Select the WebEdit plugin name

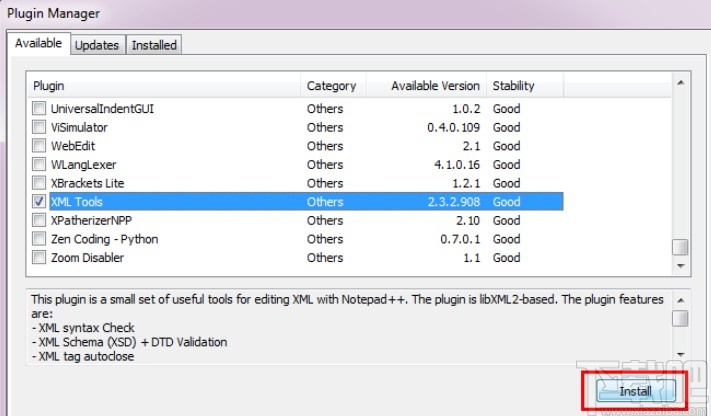(x=73, y=146)
